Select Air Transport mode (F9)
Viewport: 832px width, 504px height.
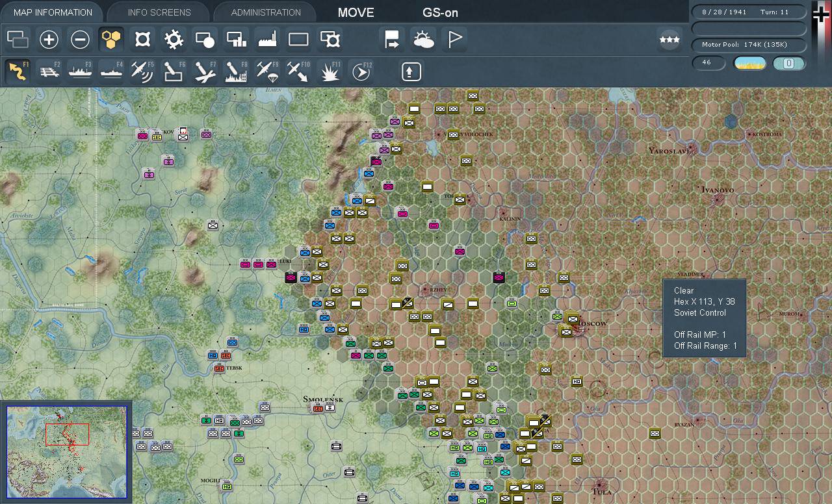click(267, 71)
